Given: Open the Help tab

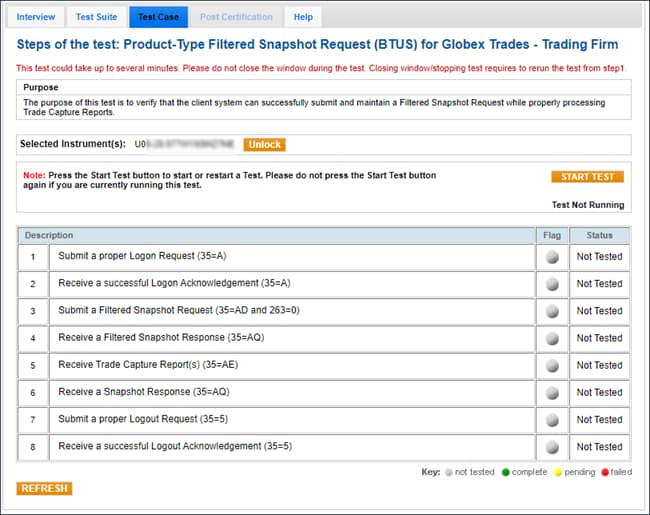Looking at the screenshot, I should coord(303,17).
